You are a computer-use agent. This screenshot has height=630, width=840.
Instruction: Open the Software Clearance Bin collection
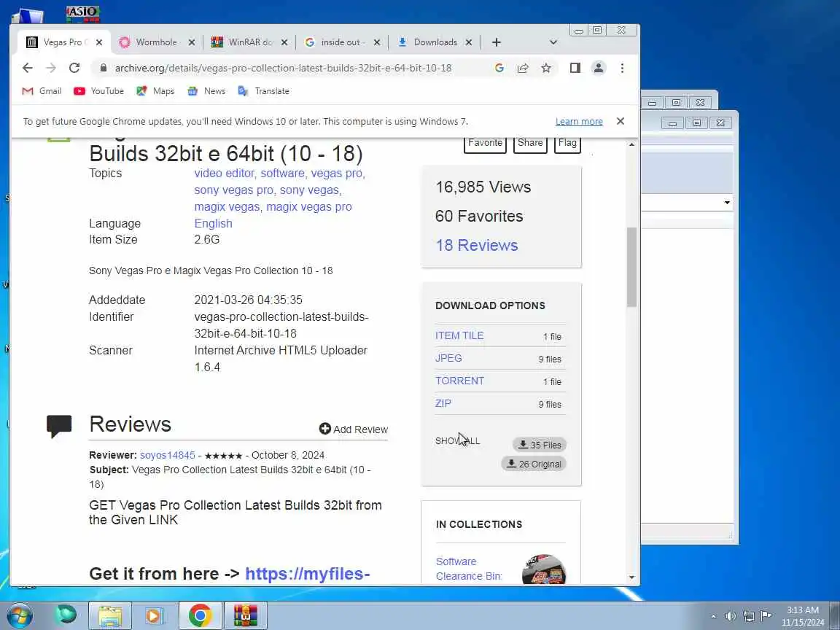pos(469,569)
